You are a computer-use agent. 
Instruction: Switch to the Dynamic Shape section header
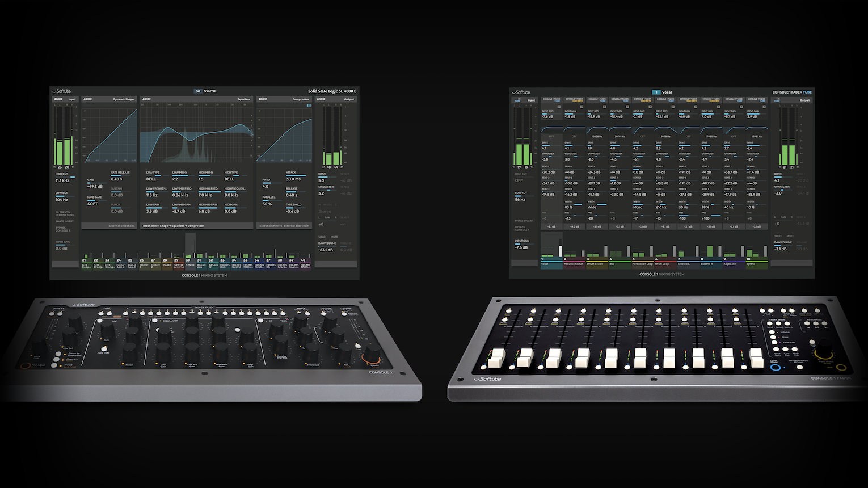click(x=124, y=99)
